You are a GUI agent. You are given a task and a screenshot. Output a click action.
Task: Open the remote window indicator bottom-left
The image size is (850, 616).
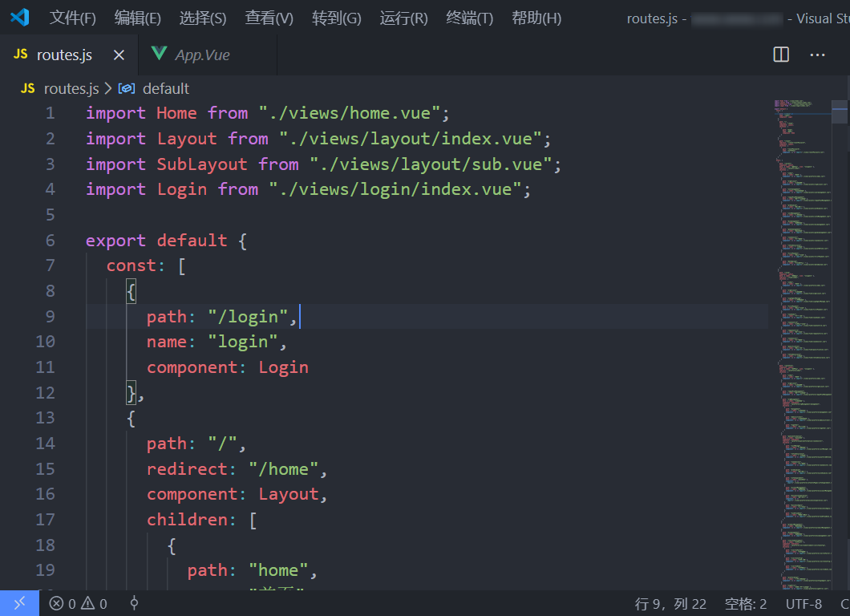tap(18, 603)
